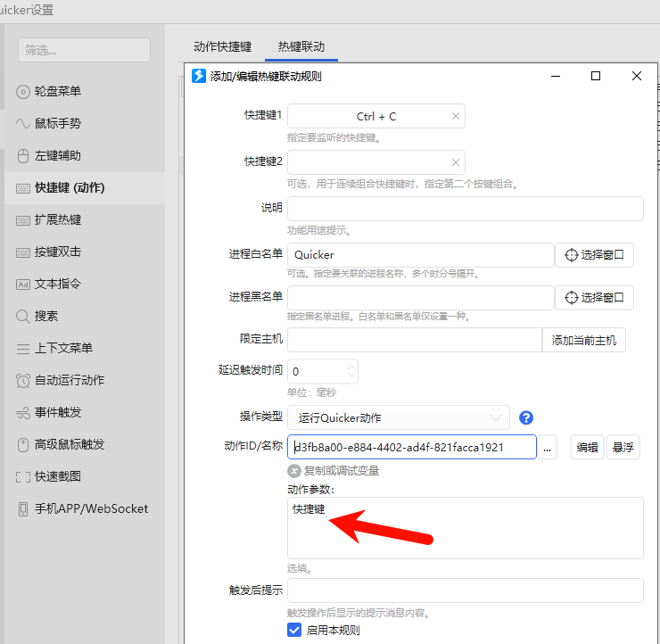Click the 按键双击 keyboard icon
The image size is (660, 644).
(x=23, y=252)
